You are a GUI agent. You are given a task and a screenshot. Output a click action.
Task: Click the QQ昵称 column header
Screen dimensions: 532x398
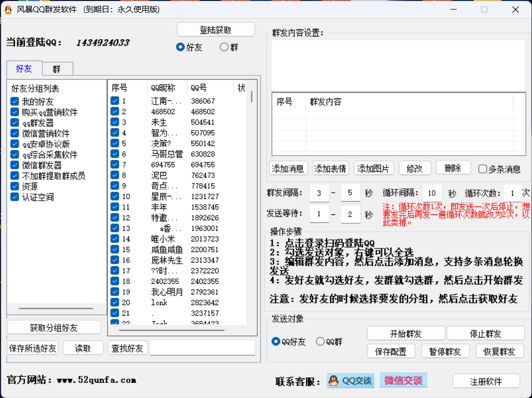click(167, 88)
